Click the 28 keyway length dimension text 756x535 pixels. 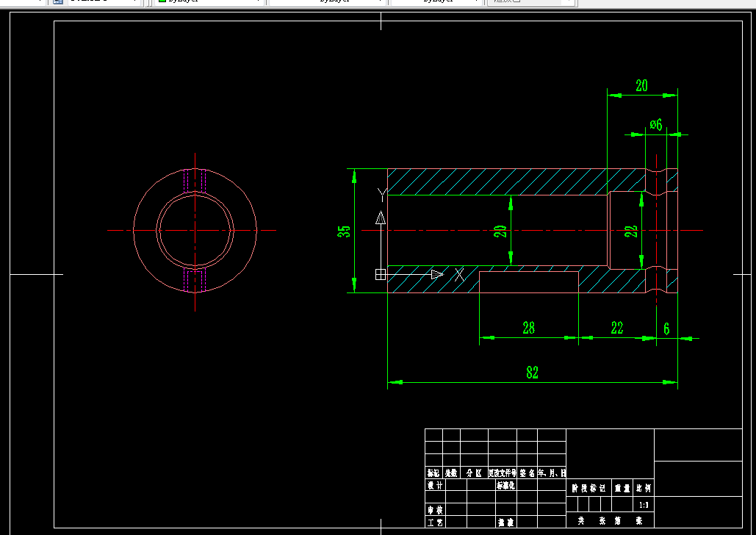pyautogui.click(x=528, y=328)
